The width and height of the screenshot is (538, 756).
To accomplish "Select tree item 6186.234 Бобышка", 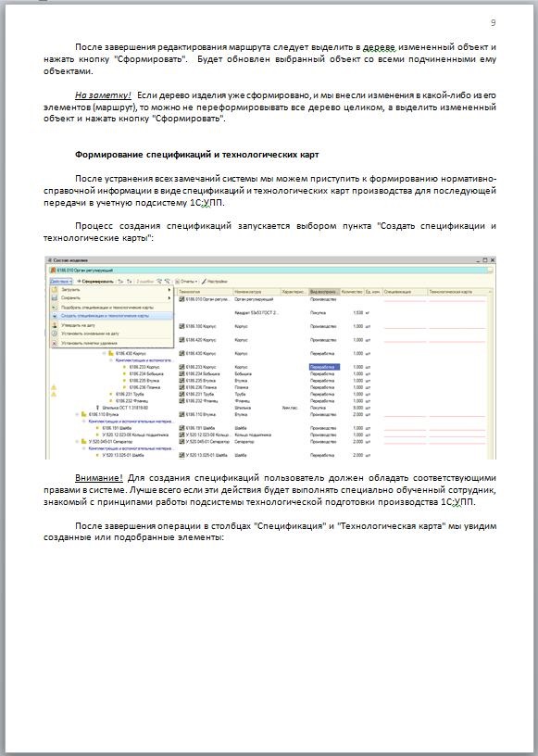I will (146, 373).
